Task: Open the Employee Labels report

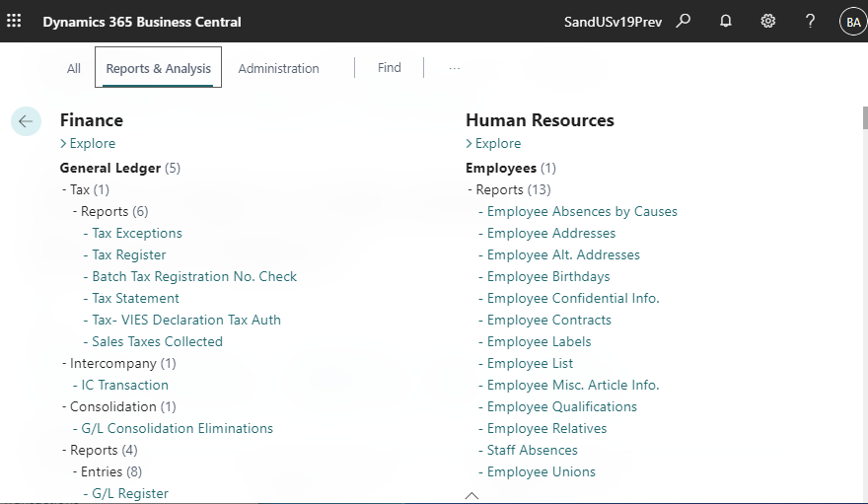Action: click(x=540, y=341)
